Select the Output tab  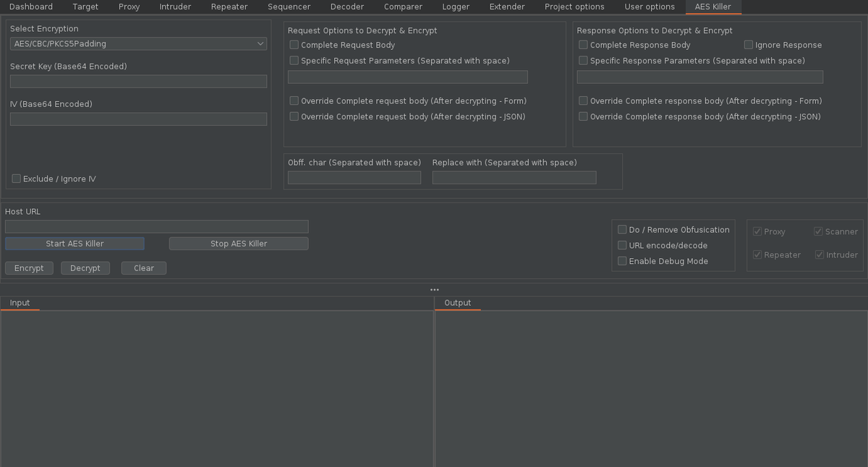pos(457,303)
